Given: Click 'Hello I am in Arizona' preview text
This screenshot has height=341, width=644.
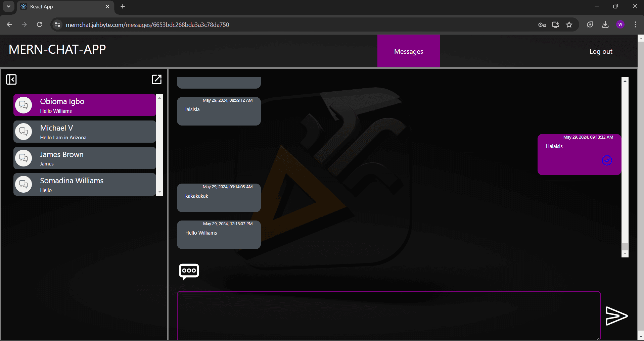Looking at the screenshot, I should 63,138.
